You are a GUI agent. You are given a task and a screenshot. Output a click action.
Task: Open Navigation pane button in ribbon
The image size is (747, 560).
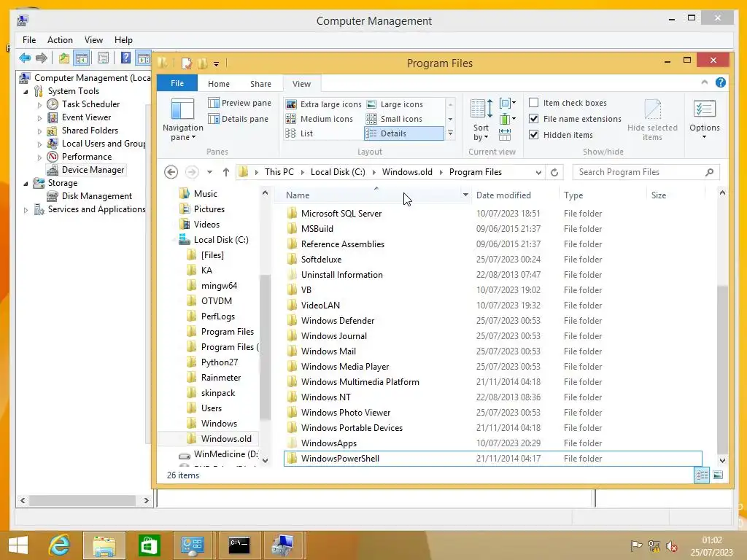183,119
